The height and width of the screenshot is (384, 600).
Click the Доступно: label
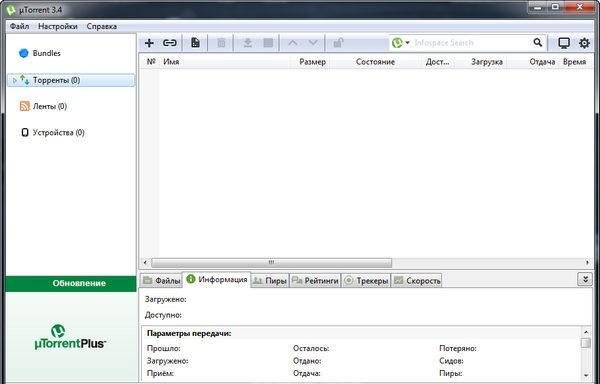[x=163, y=315]
